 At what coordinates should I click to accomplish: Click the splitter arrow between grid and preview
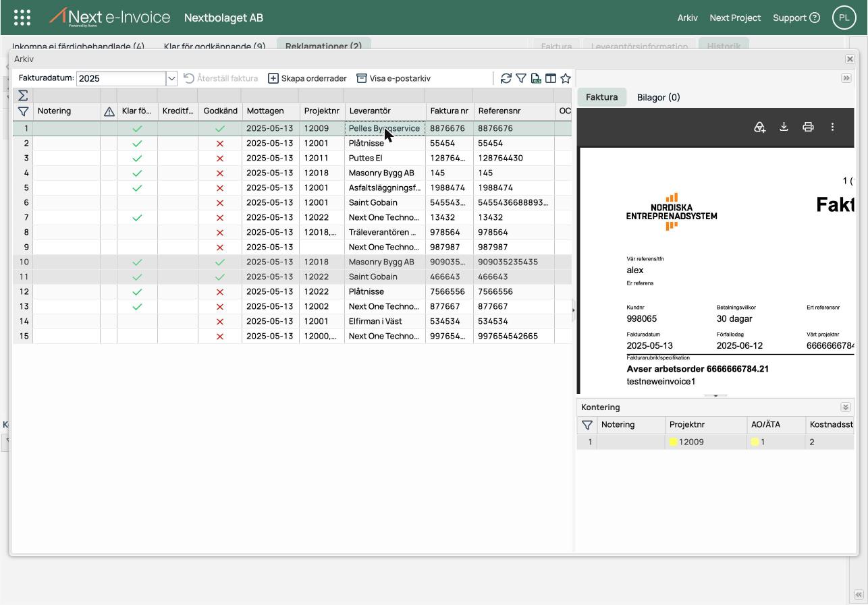click(x=574, y=310)
